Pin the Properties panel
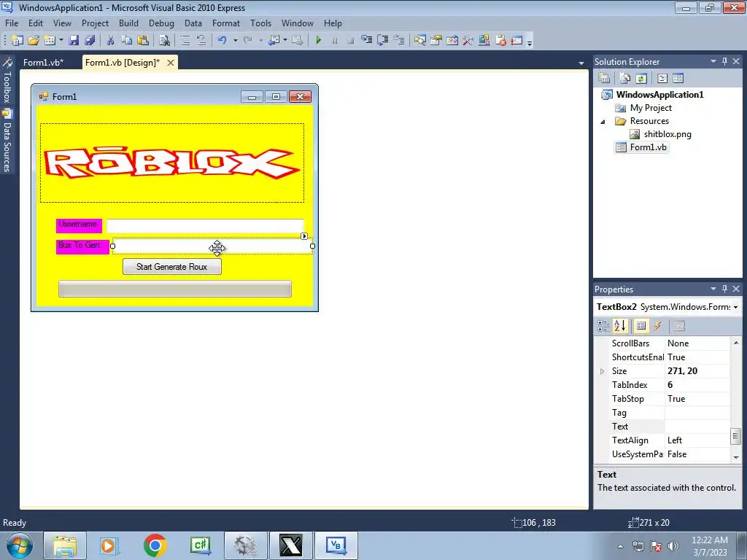 tap(724, 289)
